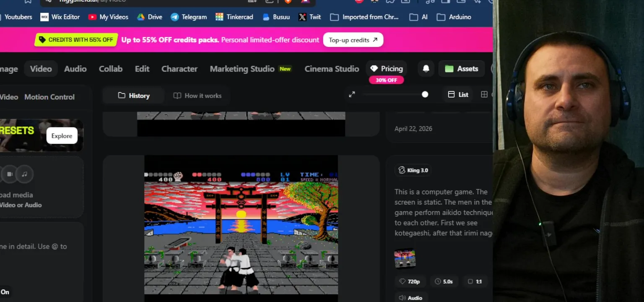644x302 pixels.
Task: Adjust the thumbnail size slider handle
Action: pyautogui.click(x=425, y=94)
